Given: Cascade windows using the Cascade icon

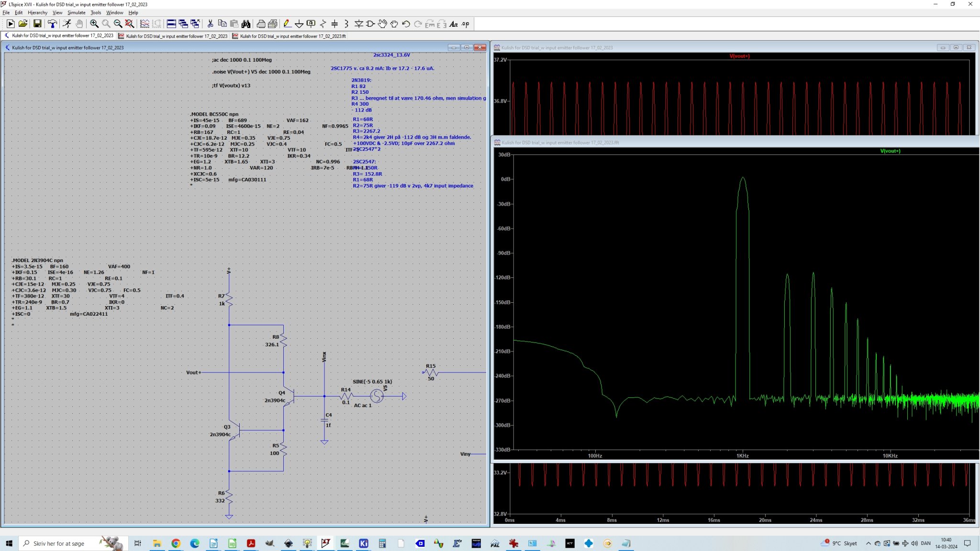Looking at the screenshot, I should 183,24.
